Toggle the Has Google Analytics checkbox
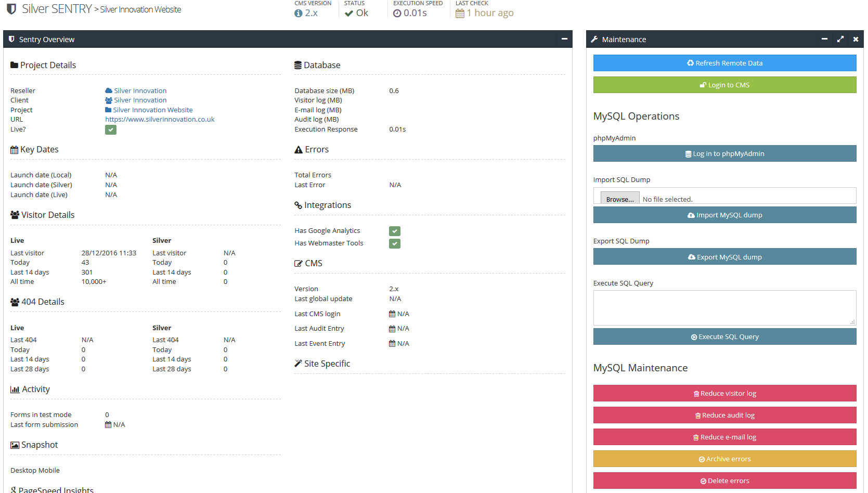868x493 pixels. pyautogui.click(x=395, y=231)
